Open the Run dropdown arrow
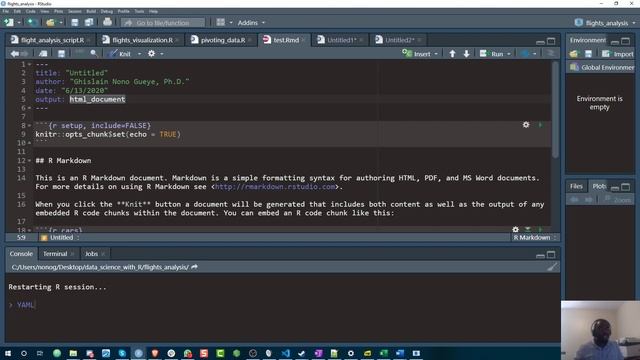 [509, 54]
